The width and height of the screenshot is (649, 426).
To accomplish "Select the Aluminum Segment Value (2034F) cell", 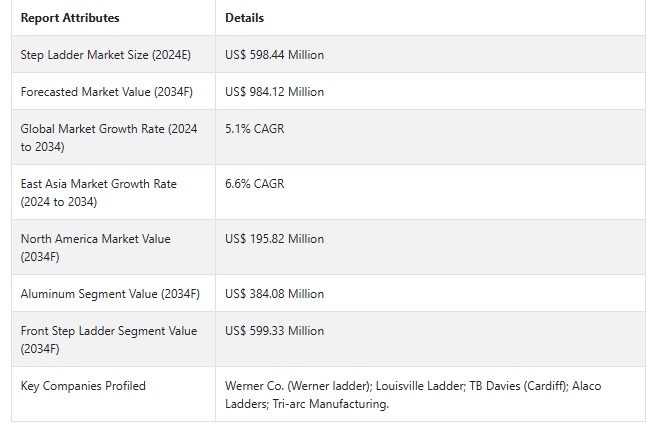I will coord(110,294).
